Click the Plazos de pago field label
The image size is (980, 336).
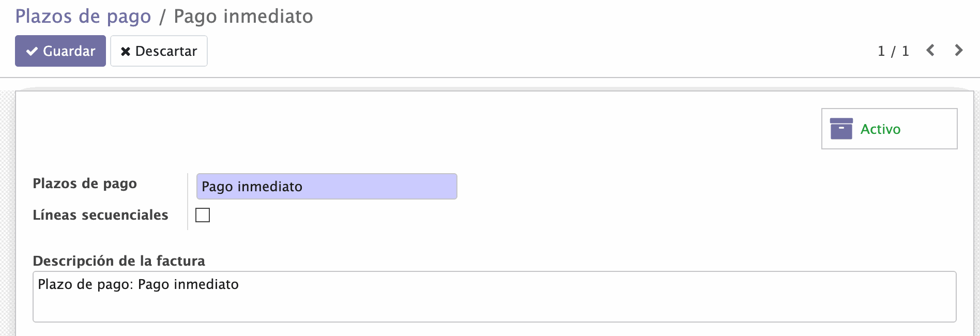85,184
